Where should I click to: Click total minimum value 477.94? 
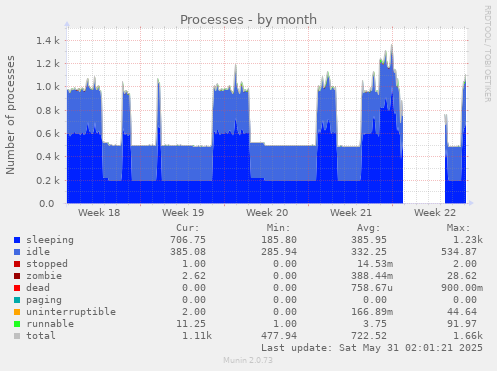[x=279, y=336]
